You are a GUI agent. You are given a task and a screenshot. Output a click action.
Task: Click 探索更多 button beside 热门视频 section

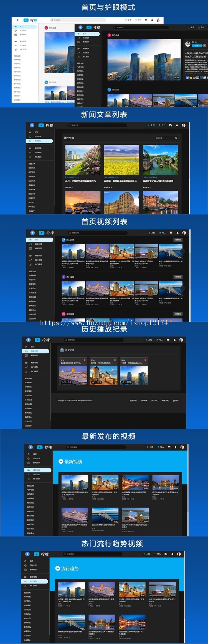(x=178, y=277)
